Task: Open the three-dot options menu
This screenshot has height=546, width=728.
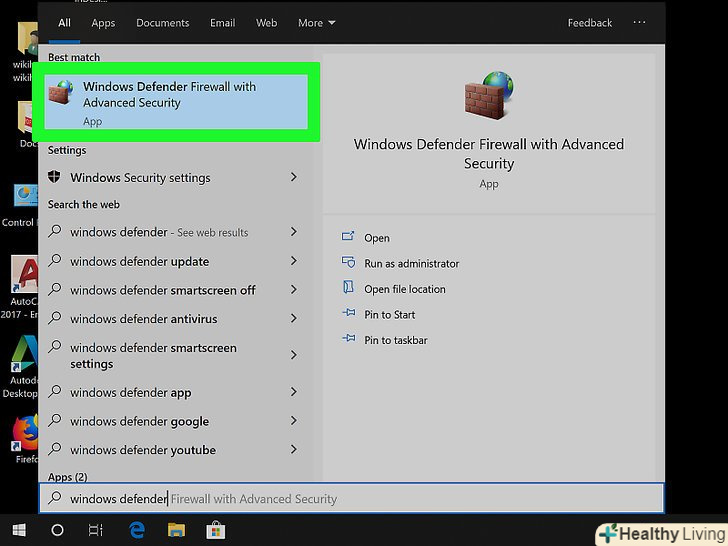Action: click(640, 23)
